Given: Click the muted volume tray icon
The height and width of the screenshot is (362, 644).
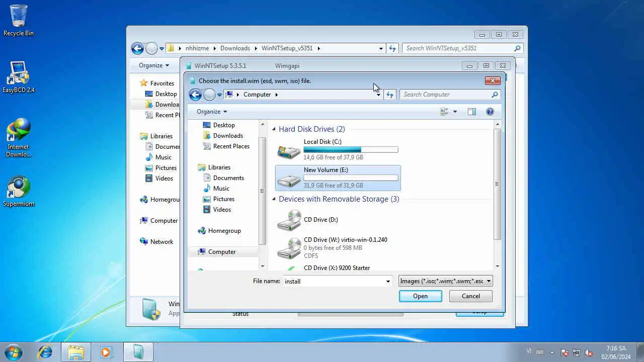Looking at the screenshot, I should [589, 352].
